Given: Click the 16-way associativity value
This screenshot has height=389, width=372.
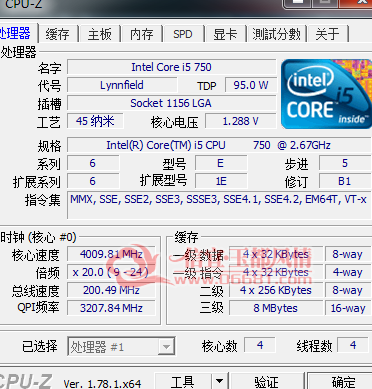Looking at the screenshot, I should point(348,308).
